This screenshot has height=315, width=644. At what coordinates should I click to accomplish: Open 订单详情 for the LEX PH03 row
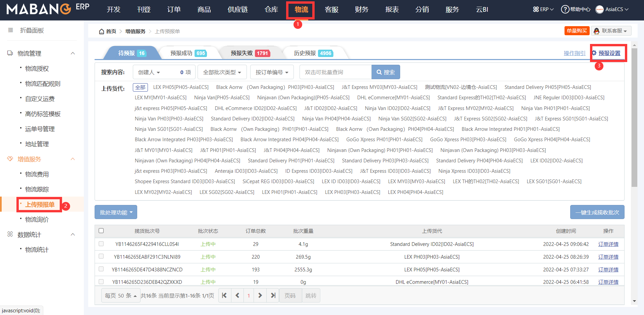608,257
